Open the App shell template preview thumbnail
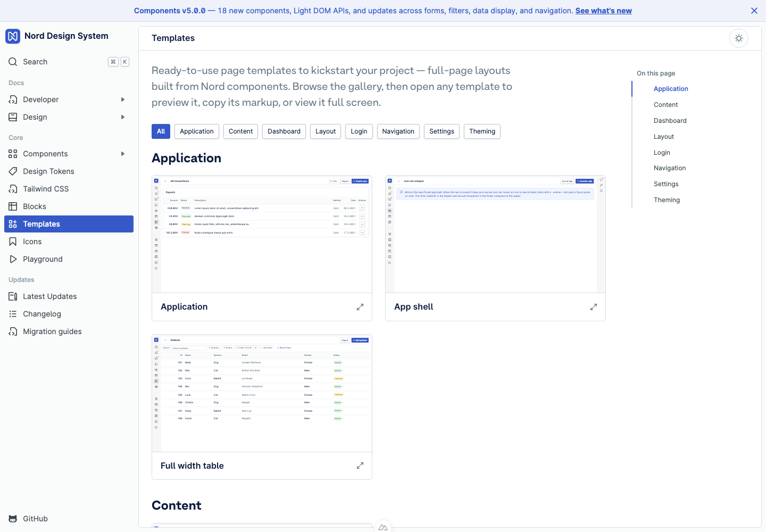766x532 pixels. click(495, 234)
